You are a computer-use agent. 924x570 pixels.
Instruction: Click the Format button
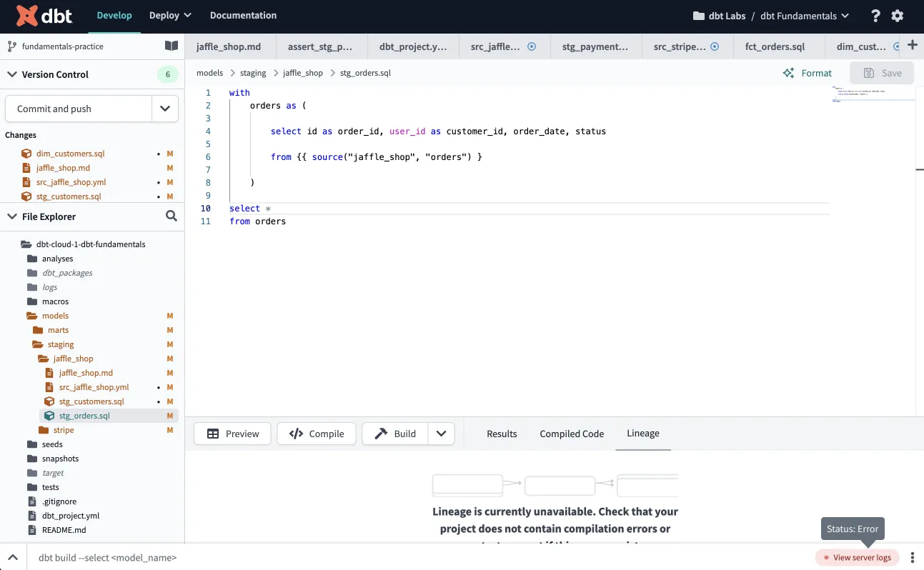pos(808,73)
